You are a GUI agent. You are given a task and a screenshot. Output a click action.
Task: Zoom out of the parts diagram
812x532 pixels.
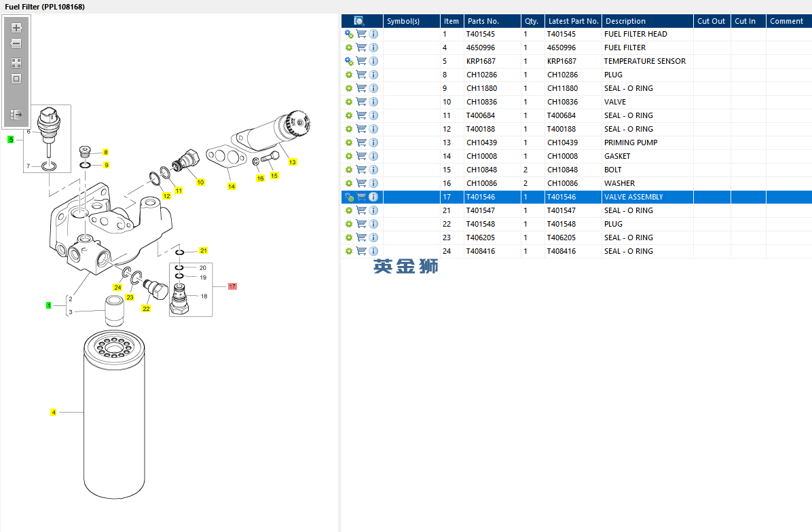pos(16,43)
